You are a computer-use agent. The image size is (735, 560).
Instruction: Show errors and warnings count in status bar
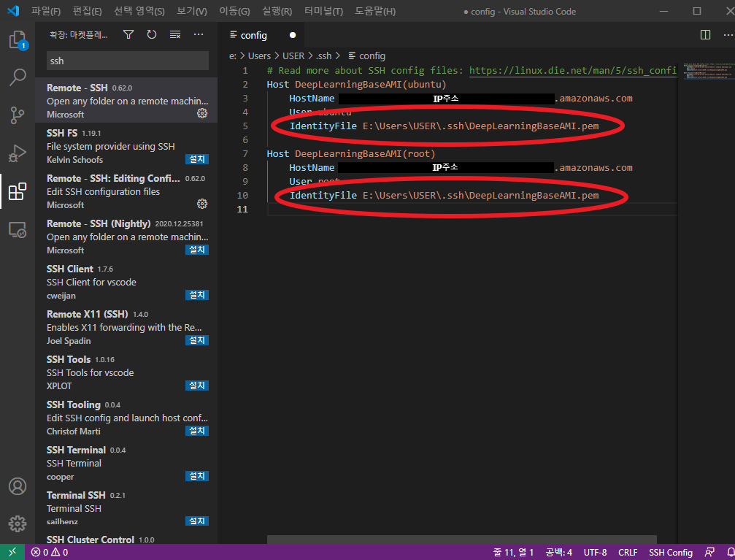coord(50,552)
